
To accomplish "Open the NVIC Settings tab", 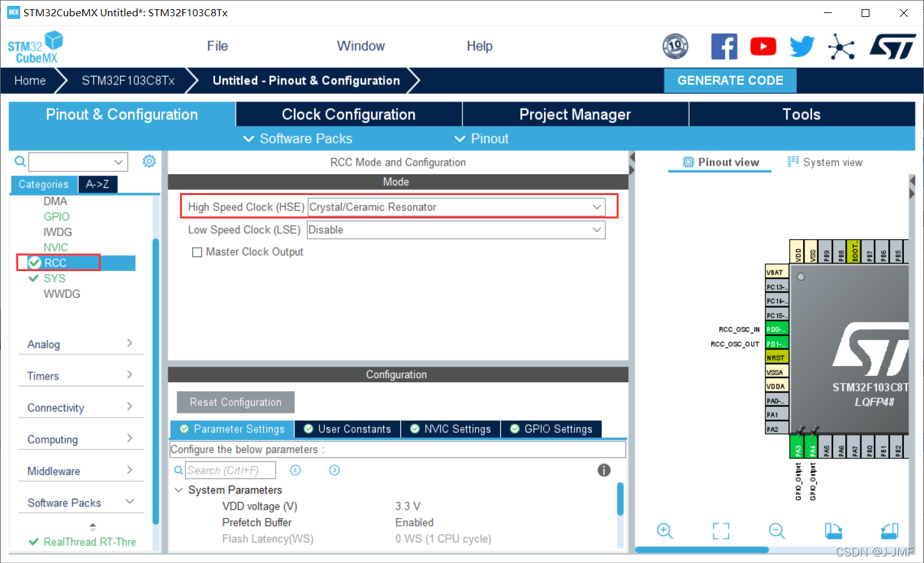I will pyautogui.click(x=450, y=429).
